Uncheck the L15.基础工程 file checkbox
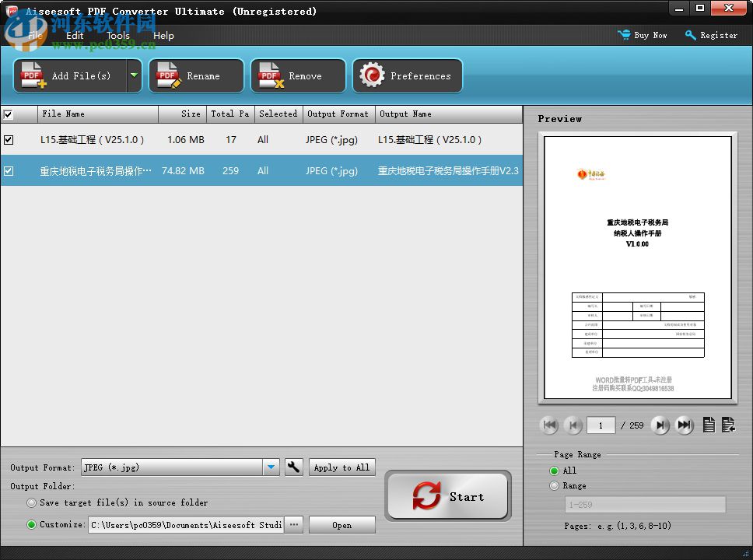The height and width of the screenshot is (560, 753). point(9,140)
